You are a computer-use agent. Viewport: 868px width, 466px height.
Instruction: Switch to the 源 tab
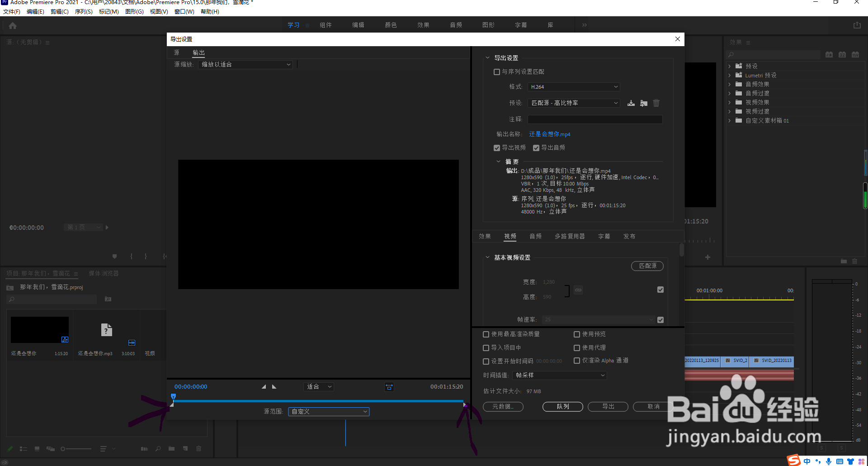[x=176, y=53]
